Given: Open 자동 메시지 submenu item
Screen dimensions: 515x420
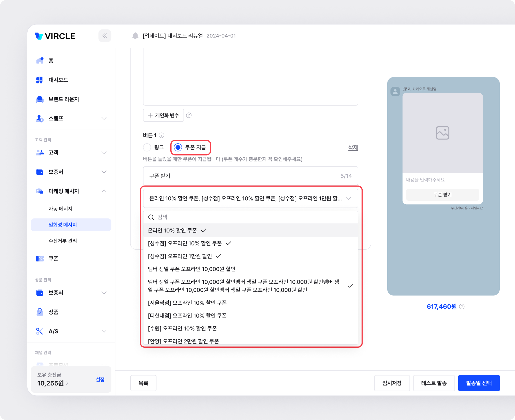Looking at the screenshot, I should pyautogui.click(x=61, y=209).
